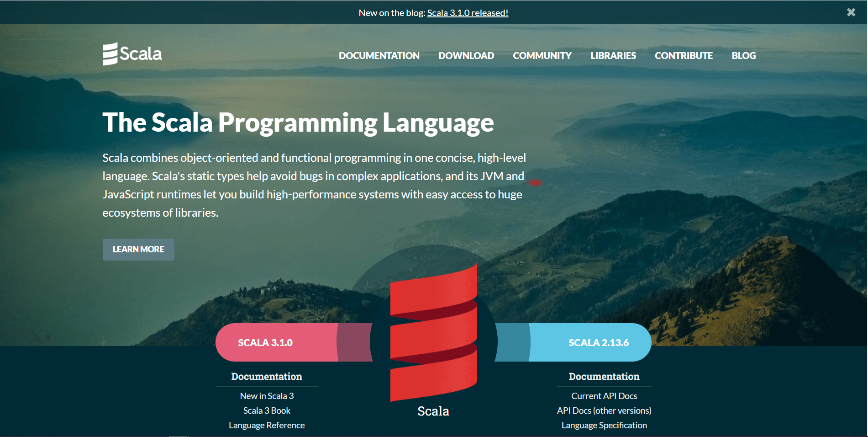Open the Contribute nav item
This screenshot has width=868, height=437.
pyautogui.click(x=684, y=56)
